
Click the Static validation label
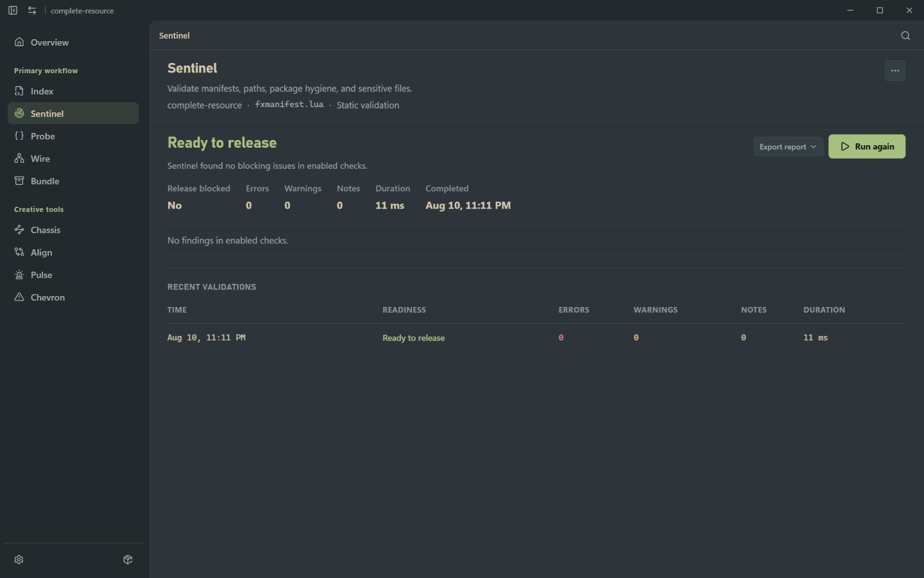pyautogui.click(x=368, y=105)
